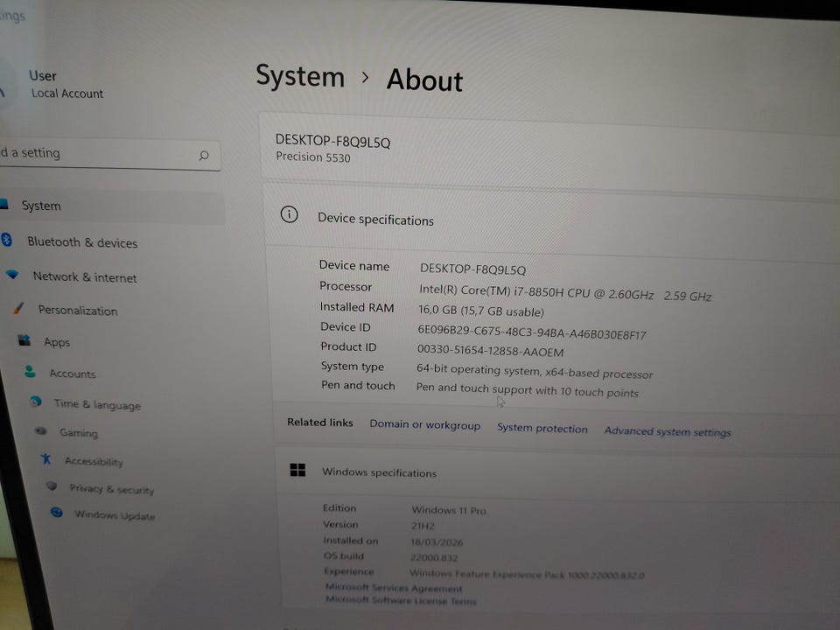Click the System icon in sidebar

click(3, 204)
